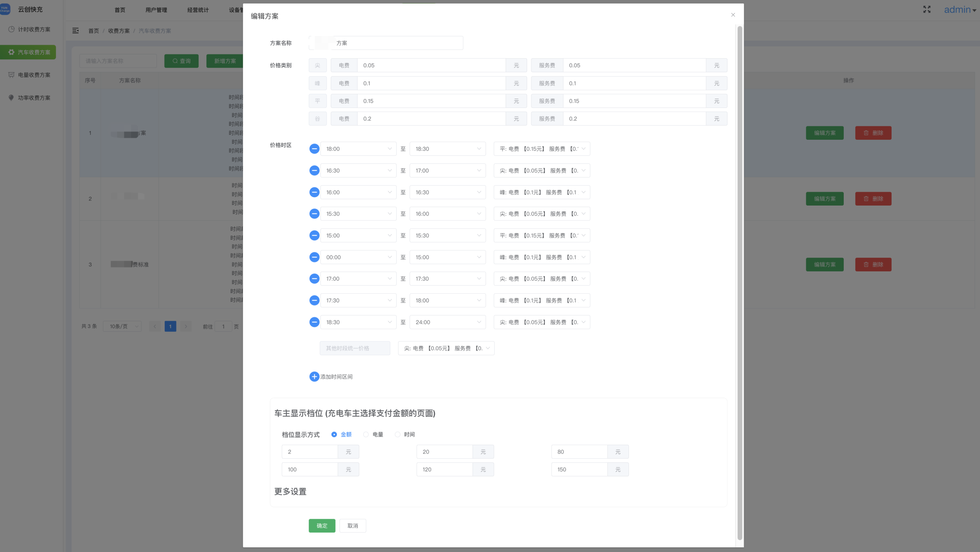Select the 时间 display mode radio

tap(398, 434)
